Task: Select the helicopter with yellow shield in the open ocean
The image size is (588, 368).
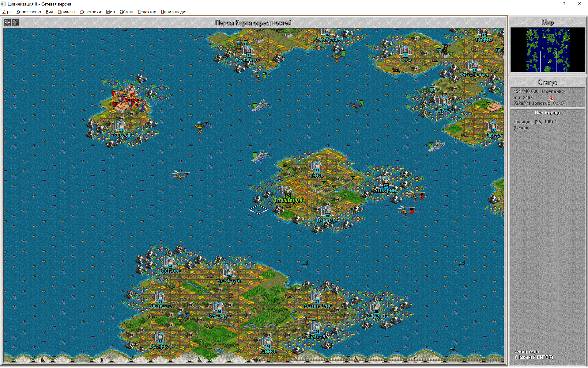Action: 180,176
